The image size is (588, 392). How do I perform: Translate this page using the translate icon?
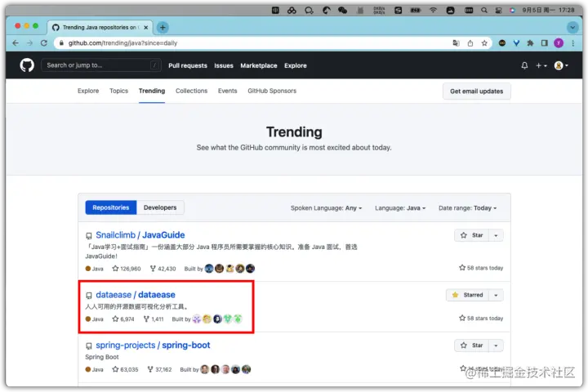coord(456,43)
